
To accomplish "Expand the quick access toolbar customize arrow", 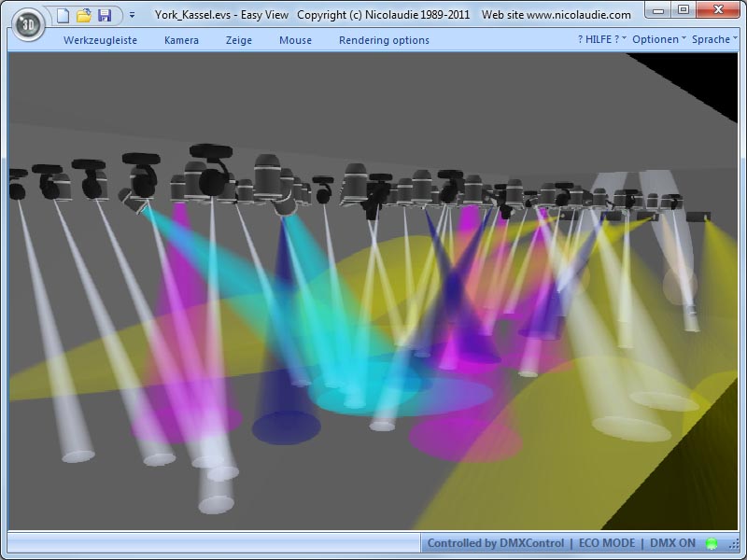I will (132, 15).
